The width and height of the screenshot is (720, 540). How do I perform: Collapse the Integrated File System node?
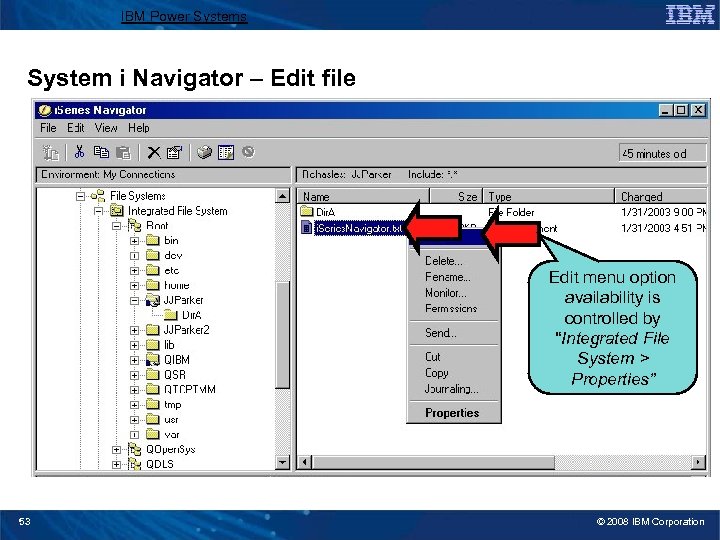pos(98,211)
